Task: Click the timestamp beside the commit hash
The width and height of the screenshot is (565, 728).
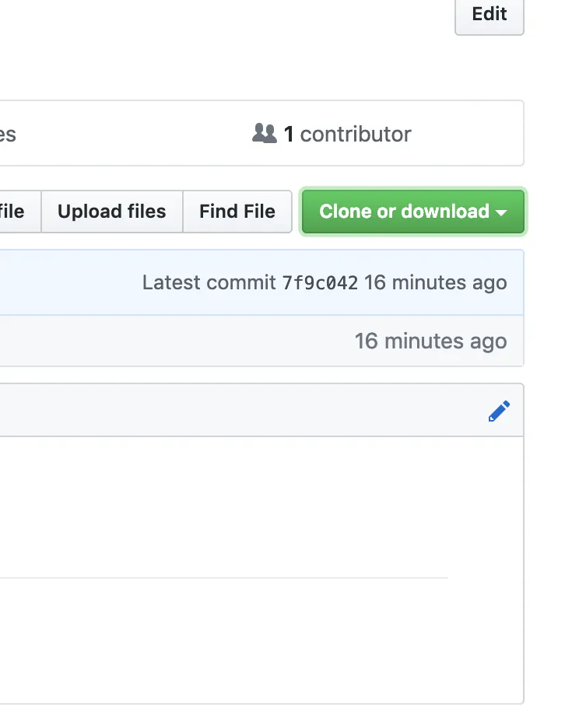Action: coord(435,282)
